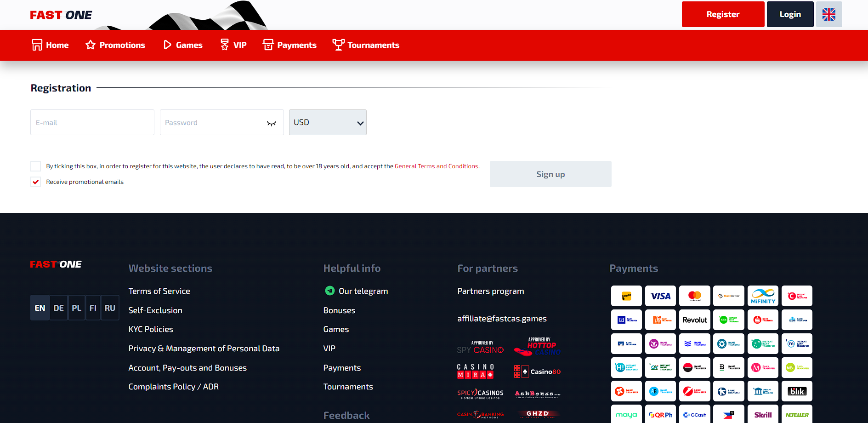
Task: Switch footer language to DE
Action: [58, 308]
